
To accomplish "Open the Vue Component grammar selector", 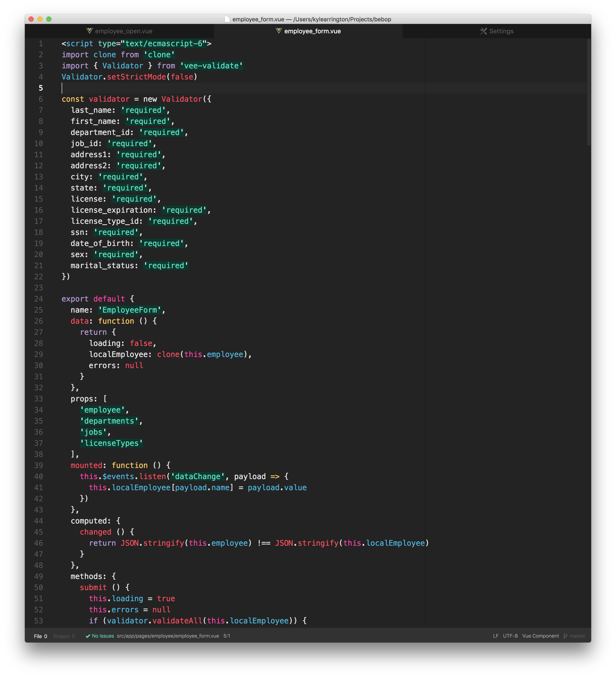I will coord(540,636).
